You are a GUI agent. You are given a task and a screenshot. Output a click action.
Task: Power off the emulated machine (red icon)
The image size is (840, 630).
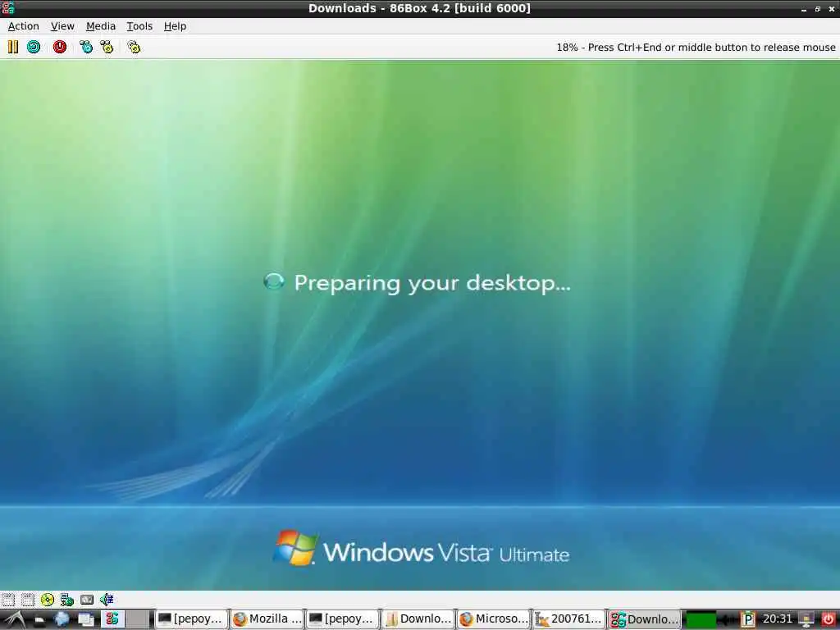[59, 47]
